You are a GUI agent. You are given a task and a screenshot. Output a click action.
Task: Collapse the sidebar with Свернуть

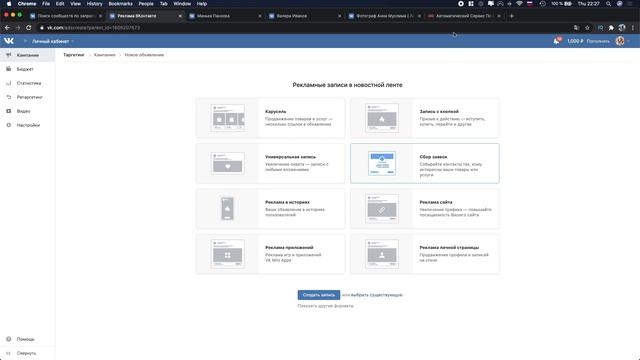pyautogui.click(x=26, y=353)
